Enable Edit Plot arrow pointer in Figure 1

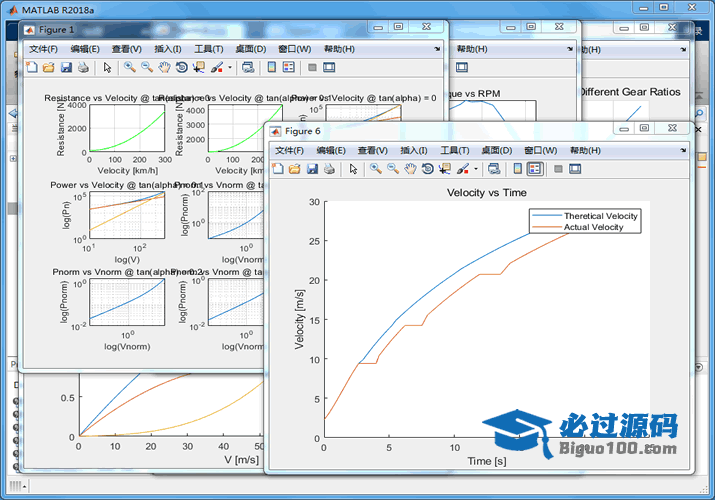107,67
